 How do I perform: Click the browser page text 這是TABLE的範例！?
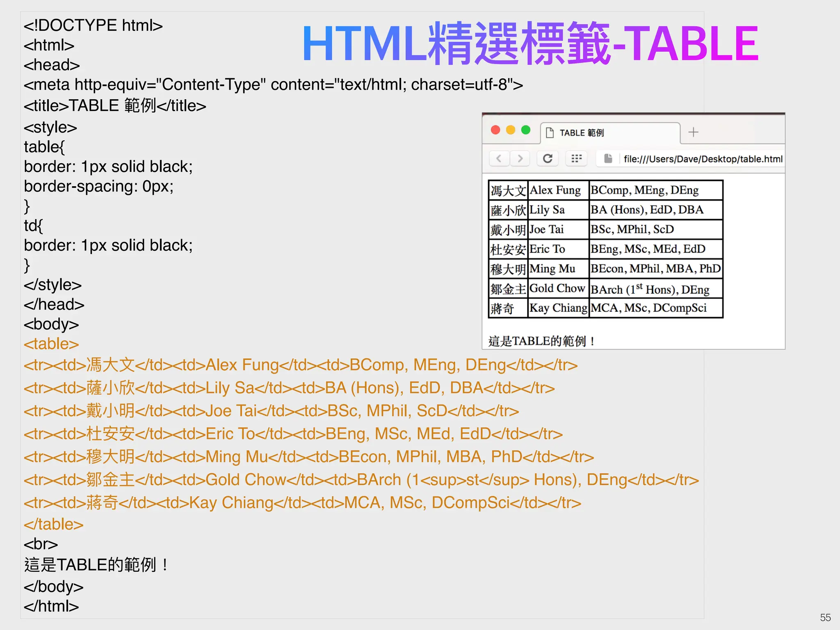pyautogui.click(x=542, y=341)
